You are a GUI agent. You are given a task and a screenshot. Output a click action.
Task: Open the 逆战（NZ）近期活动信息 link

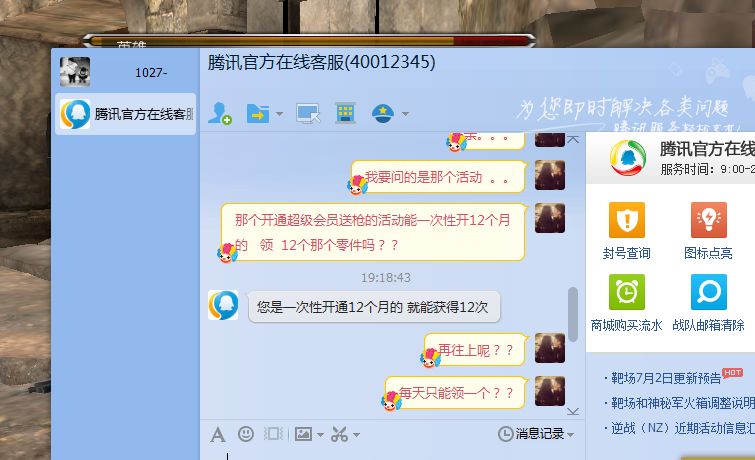click(x=683, y=428)
